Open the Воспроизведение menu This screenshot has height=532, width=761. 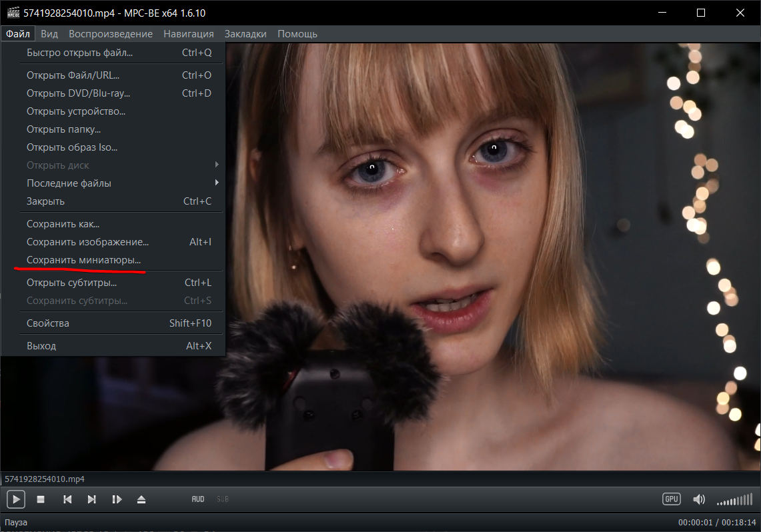(x=111, y=34)
